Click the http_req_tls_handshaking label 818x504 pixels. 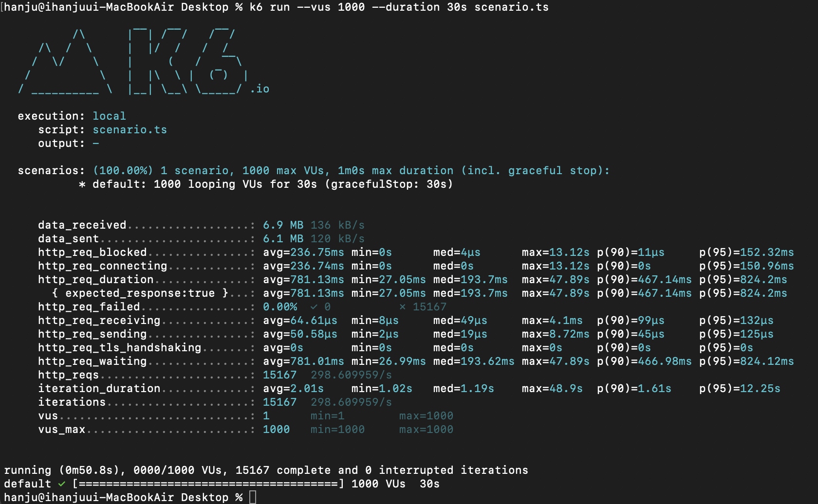pyautogui.click(x=120, y=347)
